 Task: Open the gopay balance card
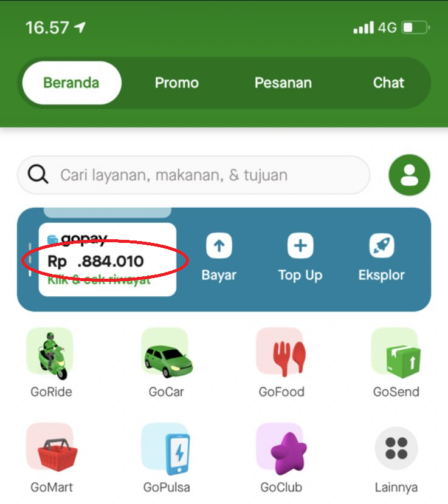[108, 259]
